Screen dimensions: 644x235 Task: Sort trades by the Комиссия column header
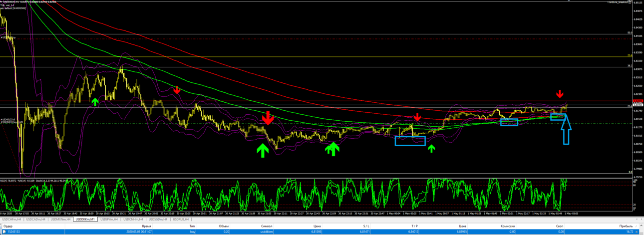pos(508,226)
